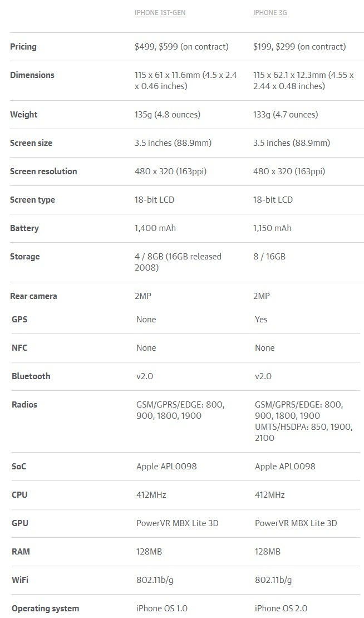The height and width of the screenshot is (618, 364).
Task: Click the Weight row label
Action: pyautogui.click(x=23, y=115)
